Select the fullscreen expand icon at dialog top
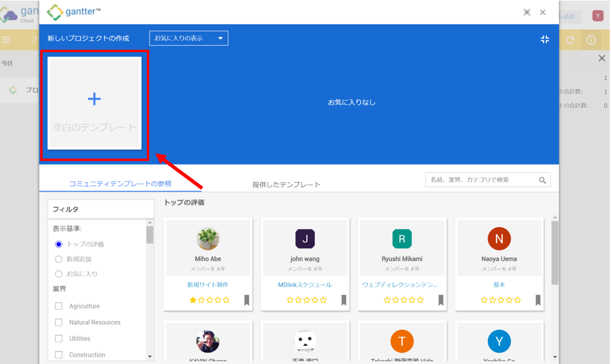Screen dimensions: 611x364 pos(527,11)
